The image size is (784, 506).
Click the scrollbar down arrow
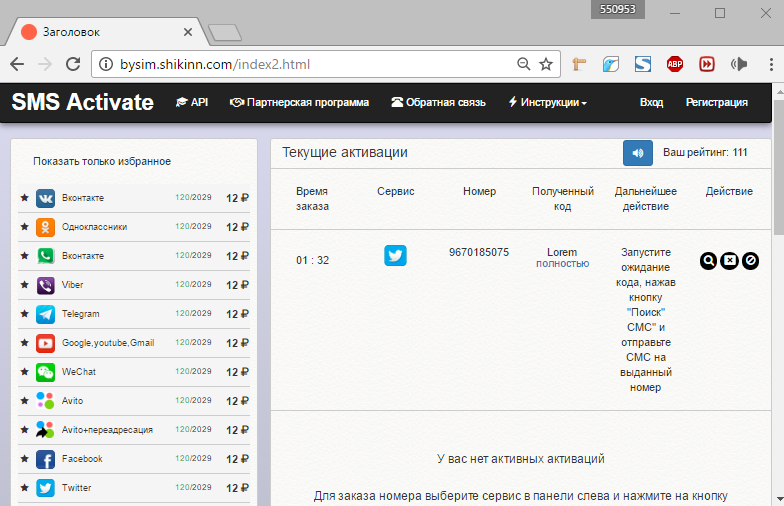click(779, 499)
